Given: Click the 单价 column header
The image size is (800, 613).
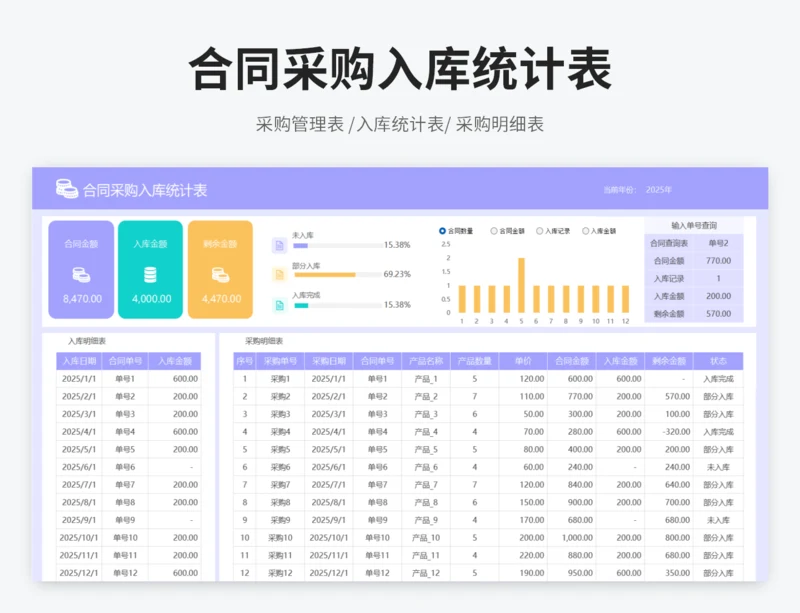Looking at the screenshot, I should tap(523, 361).
